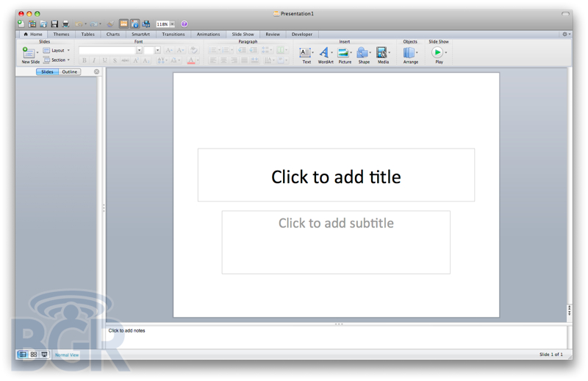The image size is (588, 381).
Task: Apply Strikethrough formatting
Action: coord(125,60)
